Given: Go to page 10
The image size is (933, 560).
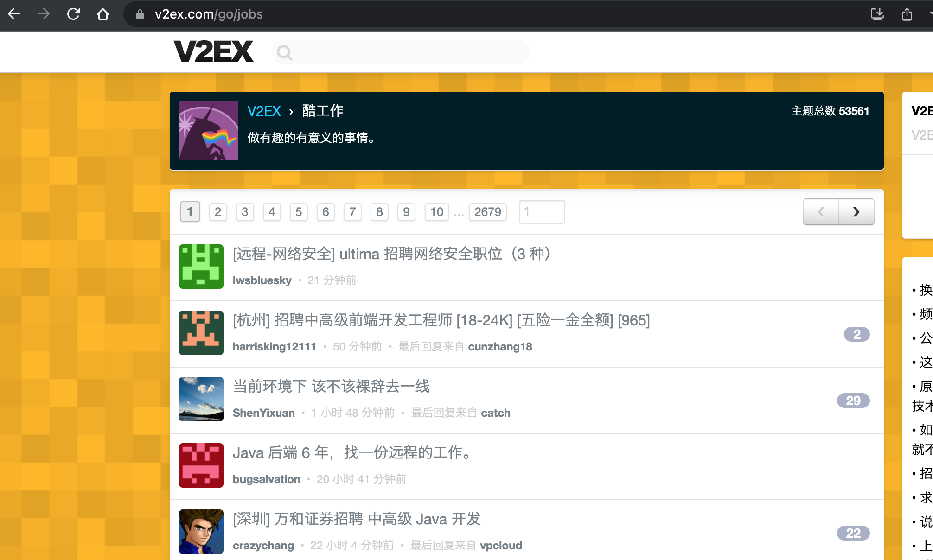Looking at the screenshot, I should [437, 212].
